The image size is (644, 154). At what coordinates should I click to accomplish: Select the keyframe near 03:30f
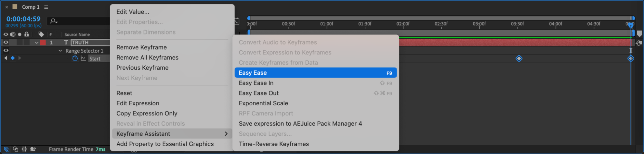[x=519, y=58]
